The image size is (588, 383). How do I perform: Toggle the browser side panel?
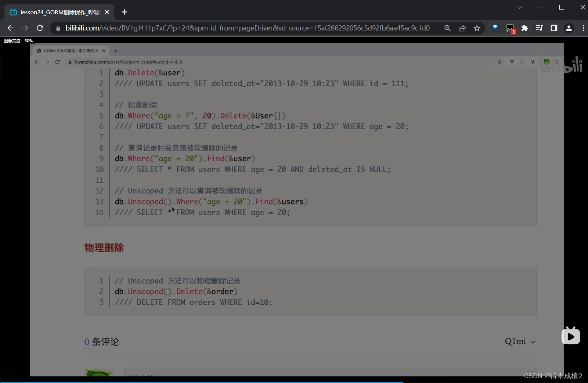pos(554,28)
